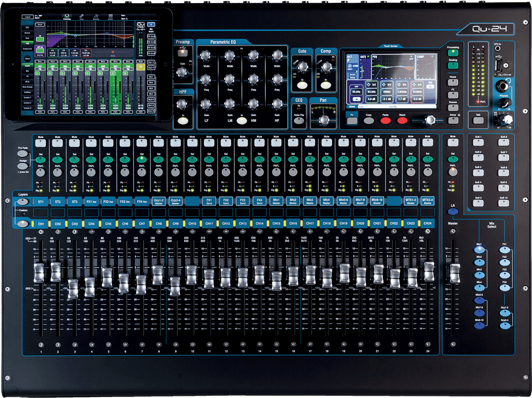Screen dimensions: 532x398
Task: Switch to the Compressor tab on the iPad sidebar
Action: pyautogui.click(x=27, y=48)
